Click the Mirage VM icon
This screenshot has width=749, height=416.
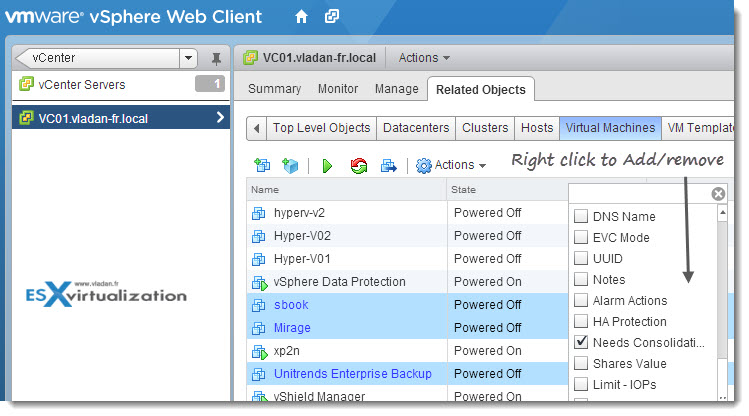coord(258,328)
